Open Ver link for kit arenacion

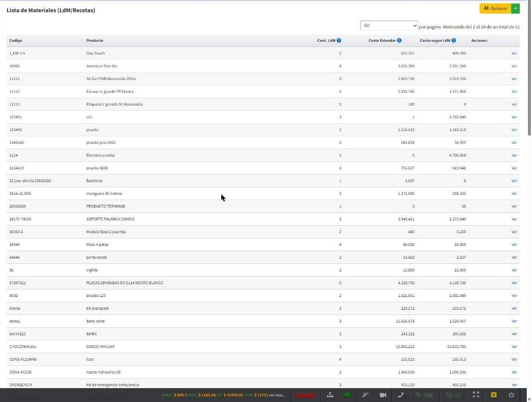click(514, 309)
